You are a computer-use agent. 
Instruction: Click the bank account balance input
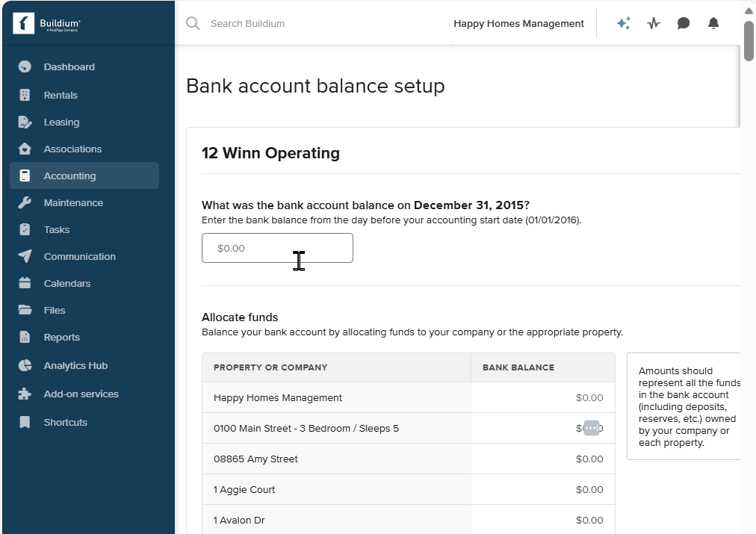277,248
